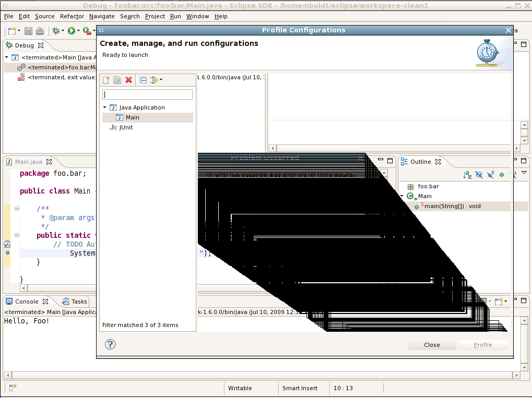532x398 pixels.
Task: Click the horizontal scrollbar under the Console
Action: (x=261, y=375)
